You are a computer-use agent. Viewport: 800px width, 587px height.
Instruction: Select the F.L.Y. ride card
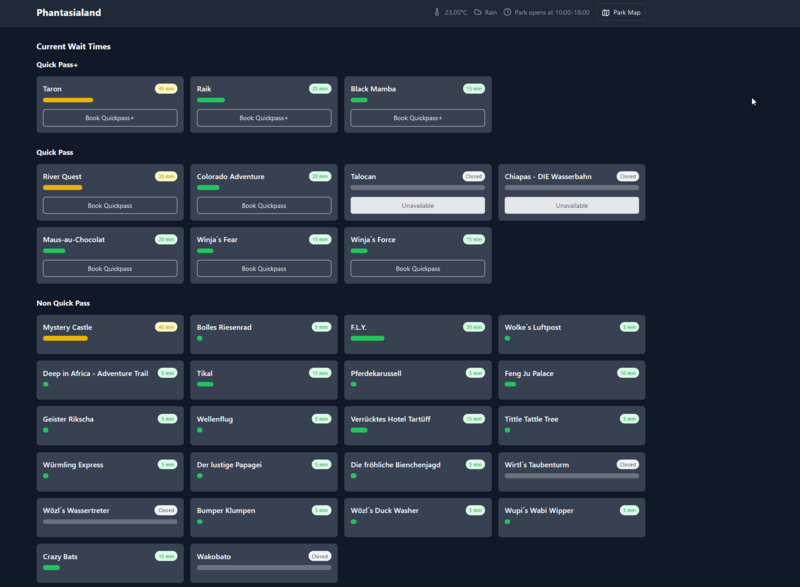click(418, 334)
